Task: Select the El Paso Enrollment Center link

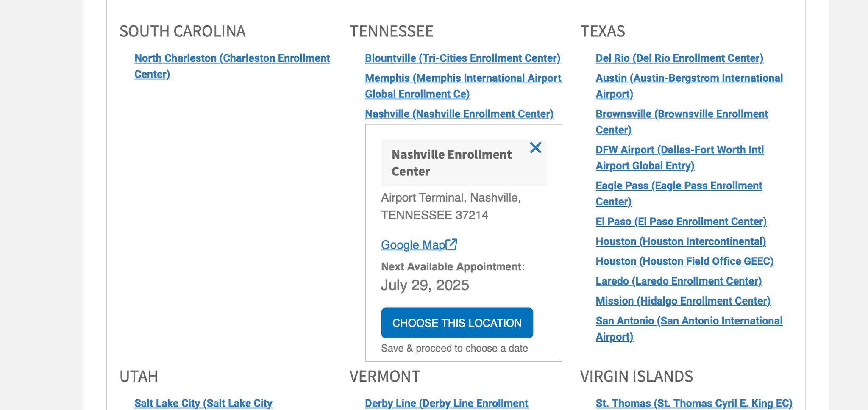Action: pyautogui.click(x=681, y=222)
